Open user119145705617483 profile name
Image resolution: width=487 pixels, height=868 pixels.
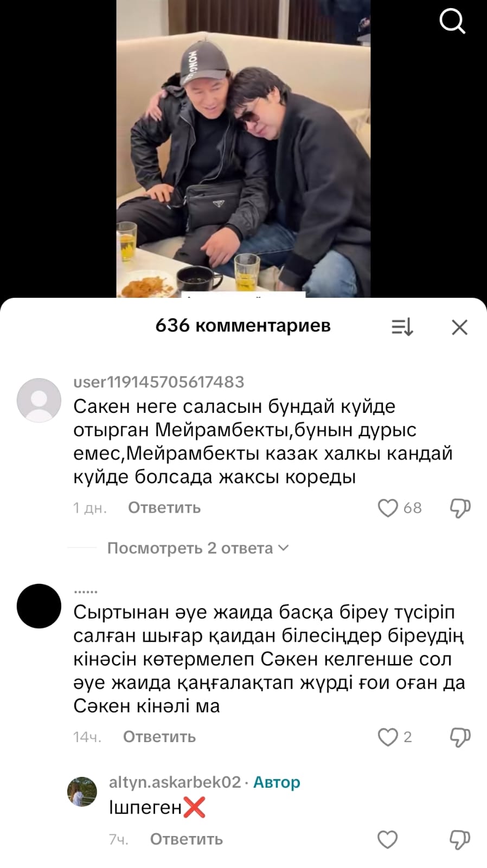(x=159, y=382)
